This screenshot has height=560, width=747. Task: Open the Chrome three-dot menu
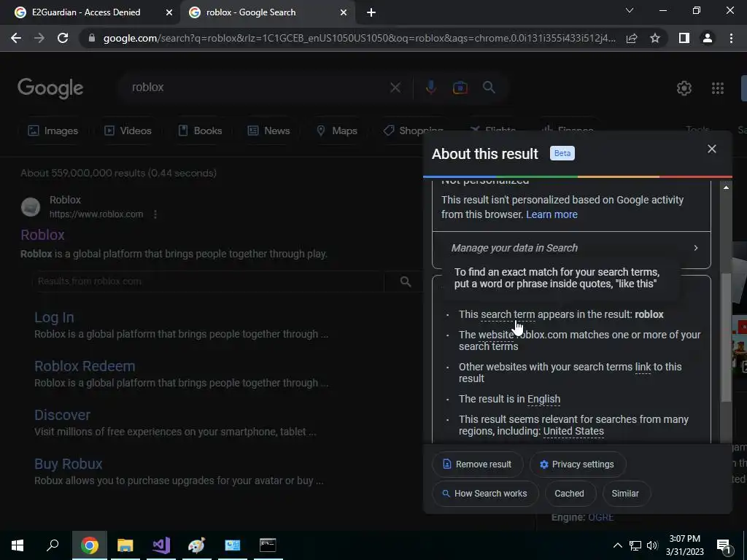[x=731, y=38]
